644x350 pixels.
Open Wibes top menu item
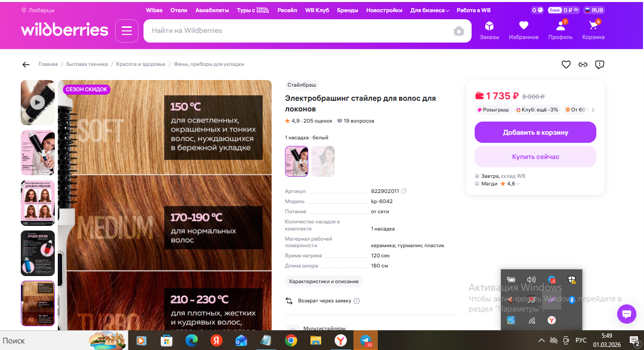click(154, 10)
